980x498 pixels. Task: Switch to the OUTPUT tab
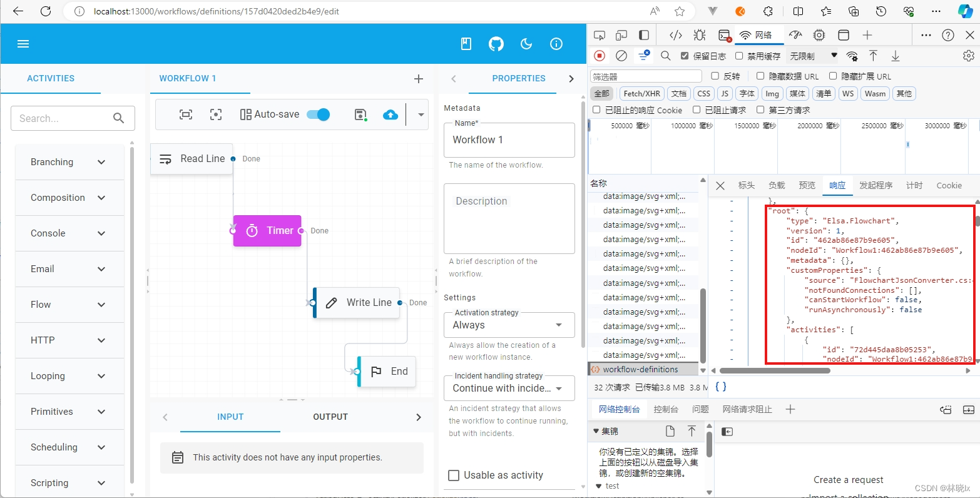coord(330,417)
